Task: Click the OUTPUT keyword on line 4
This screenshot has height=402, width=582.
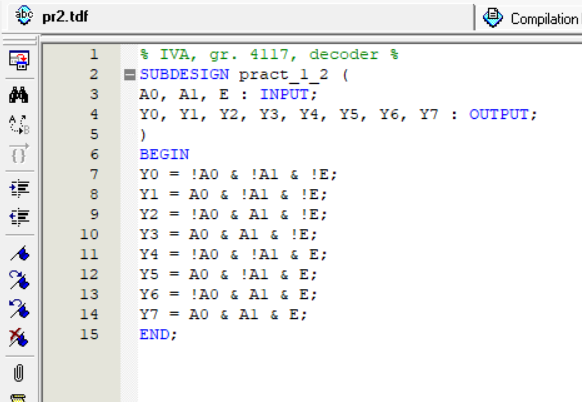Action: (x=499, y=115)
